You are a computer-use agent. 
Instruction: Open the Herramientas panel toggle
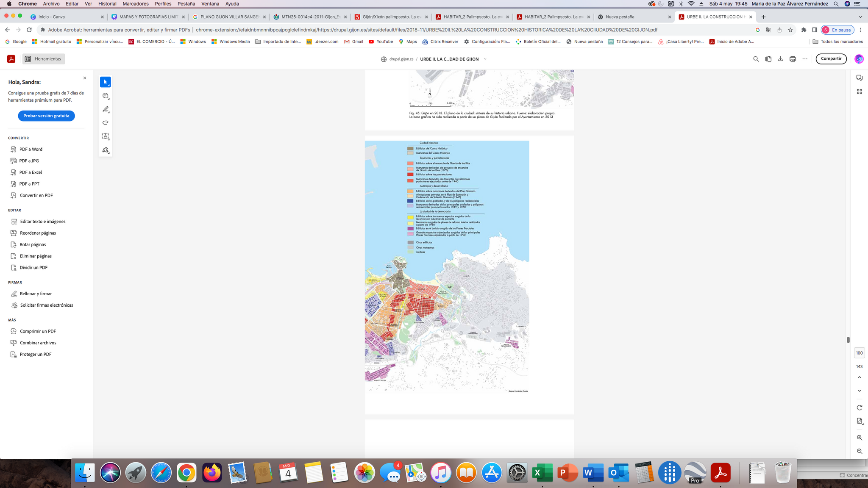[43, 59]
